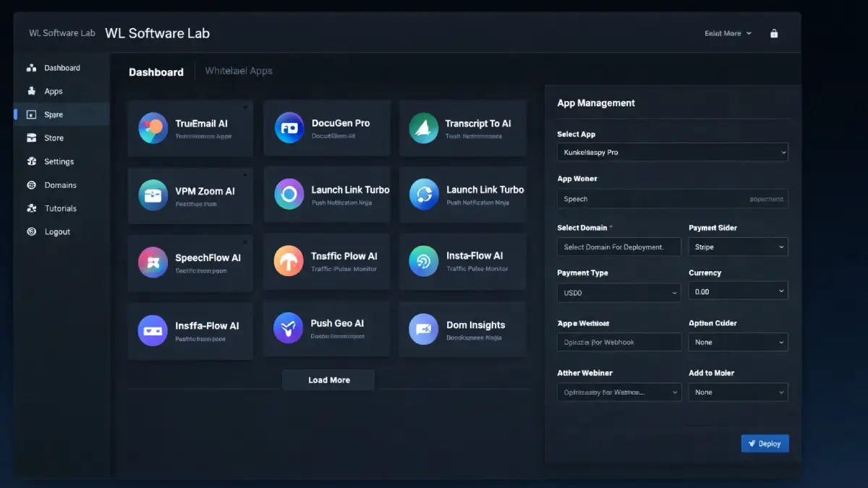This screenshot has width=868, height=488.
Task: Select the Spare sidebar icon
Action: 31,114
